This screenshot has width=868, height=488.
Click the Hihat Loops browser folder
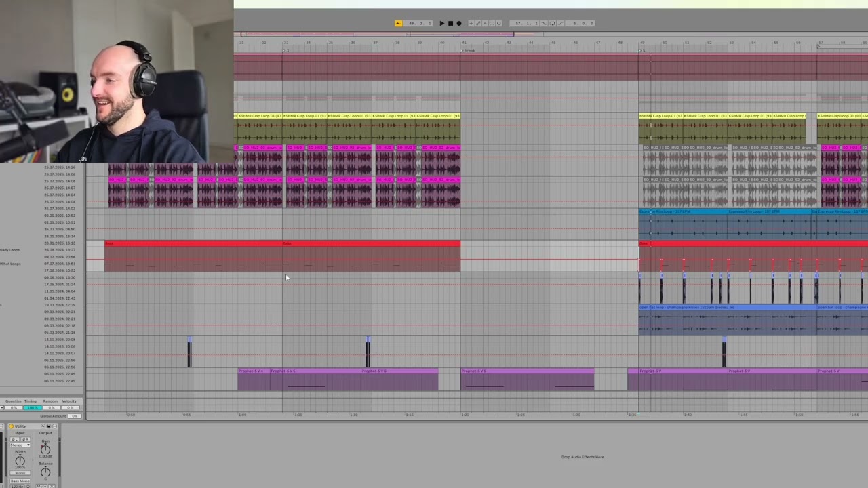pos(10,264)
